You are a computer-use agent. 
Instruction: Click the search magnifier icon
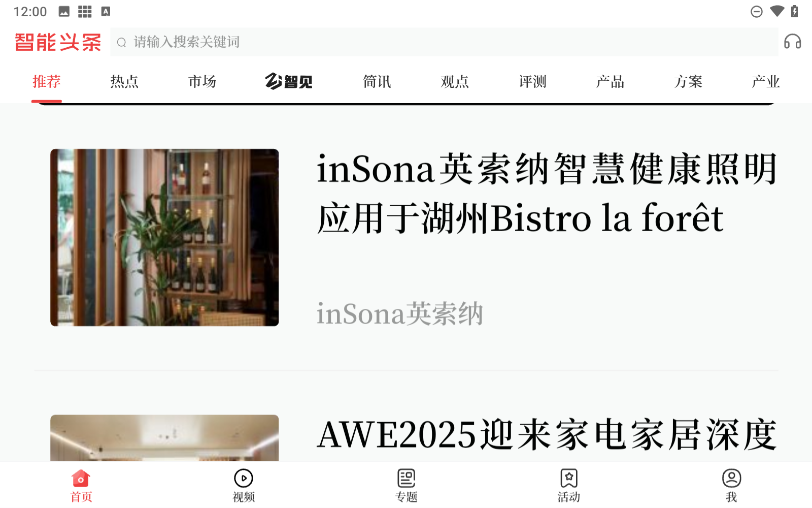click(121, 43)
